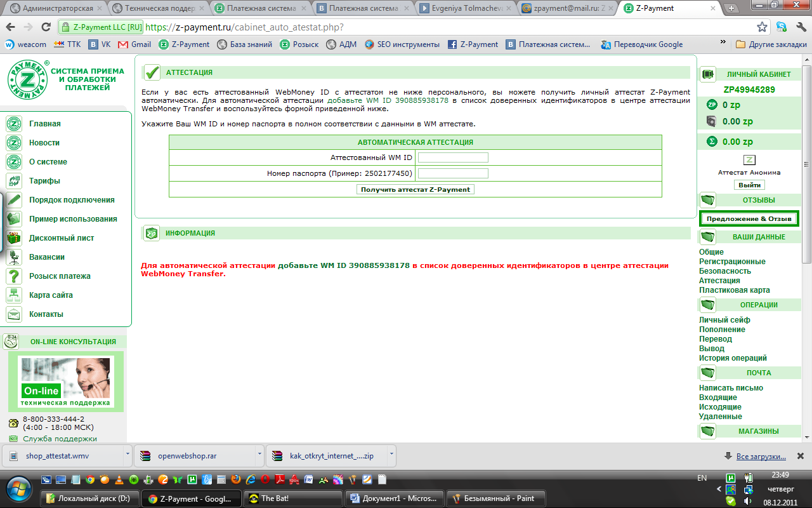Screen dimensions: 812x508
Task: Reload the page with refresh icon
Action: pos(46,27)
